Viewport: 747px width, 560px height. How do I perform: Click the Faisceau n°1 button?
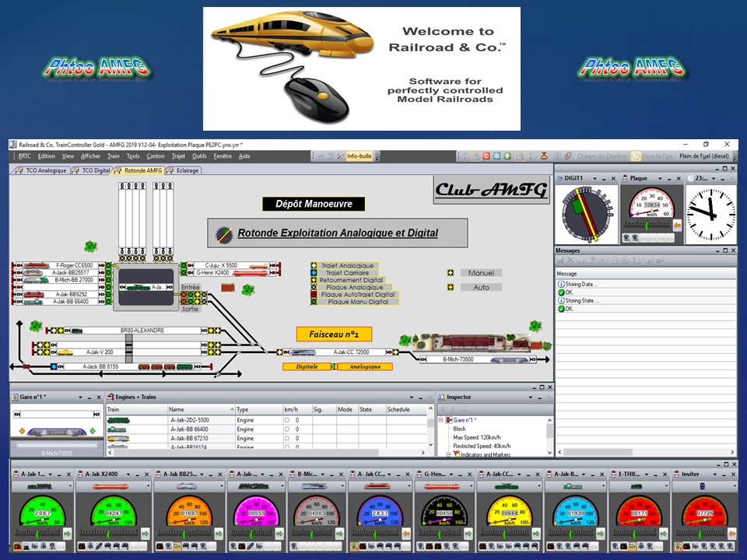(x=334, y=334)
